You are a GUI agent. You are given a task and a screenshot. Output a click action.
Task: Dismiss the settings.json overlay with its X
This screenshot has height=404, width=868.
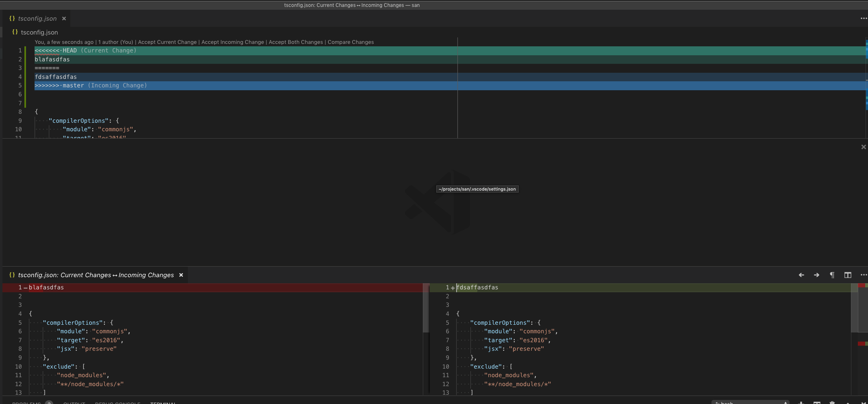863,147
